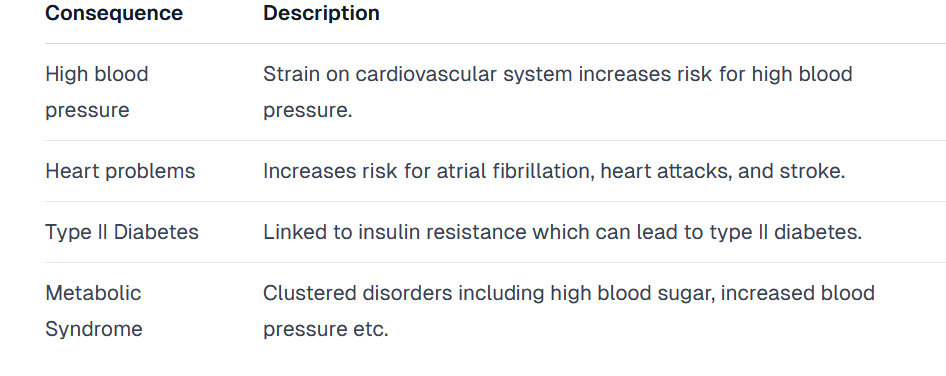946x376 pixels.
Task: Click the insulin resistance description text
Action: 562,232
